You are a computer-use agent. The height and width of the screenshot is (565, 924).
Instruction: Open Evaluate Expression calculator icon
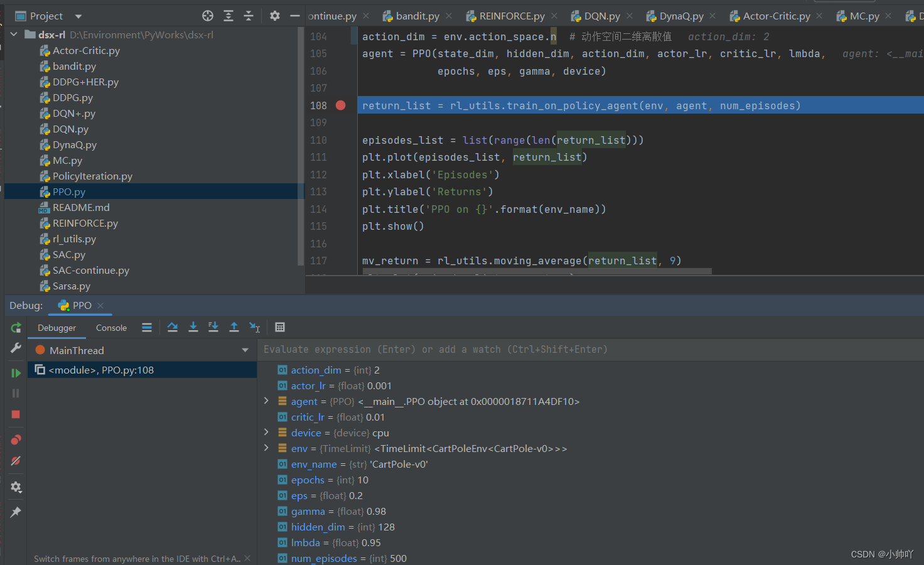(x=280, y=327)
